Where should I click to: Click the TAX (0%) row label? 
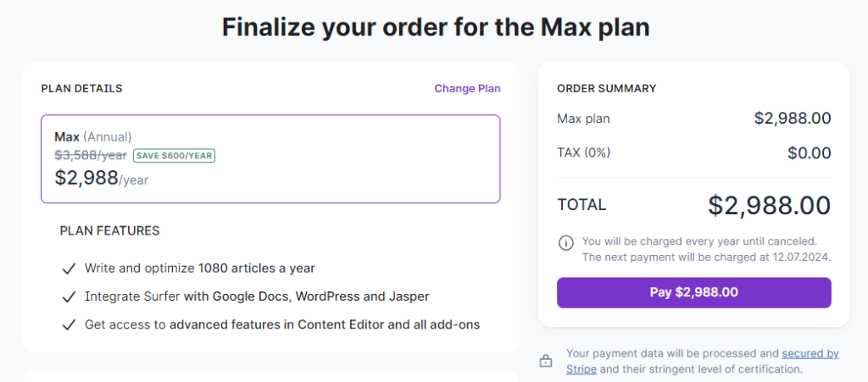click(584, 152)
